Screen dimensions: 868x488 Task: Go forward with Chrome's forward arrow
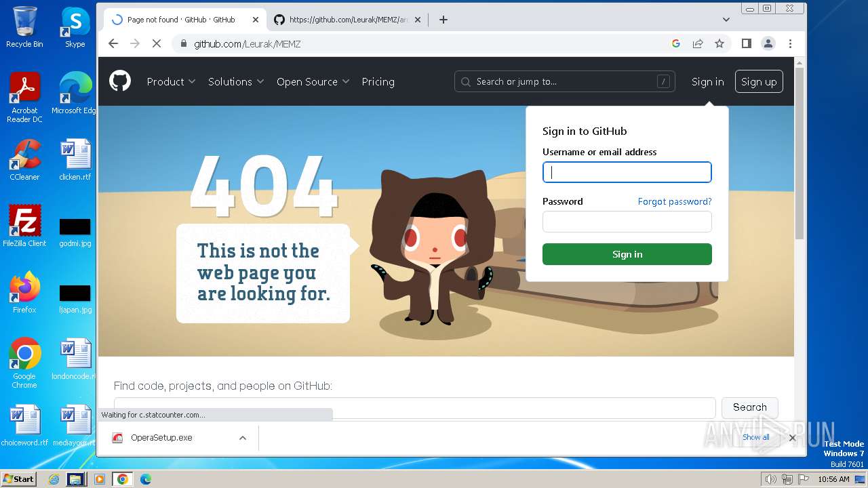click(x=135, y=43)
